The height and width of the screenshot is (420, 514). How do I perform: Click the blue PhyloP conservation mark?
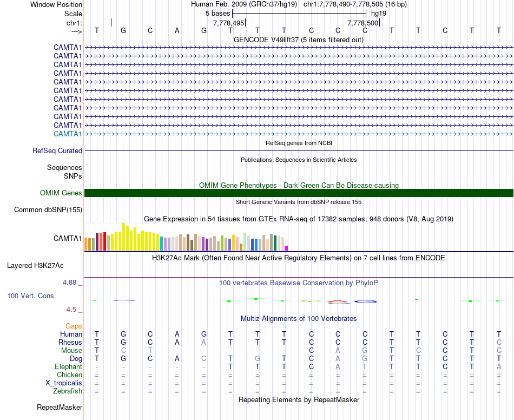coord(365,301)
